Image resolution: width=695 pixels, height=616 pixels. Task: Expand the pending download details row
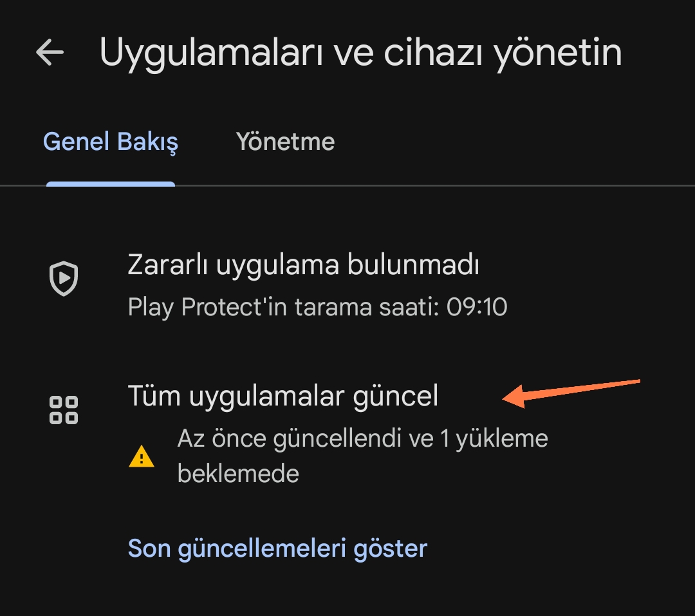coord(362,455)
